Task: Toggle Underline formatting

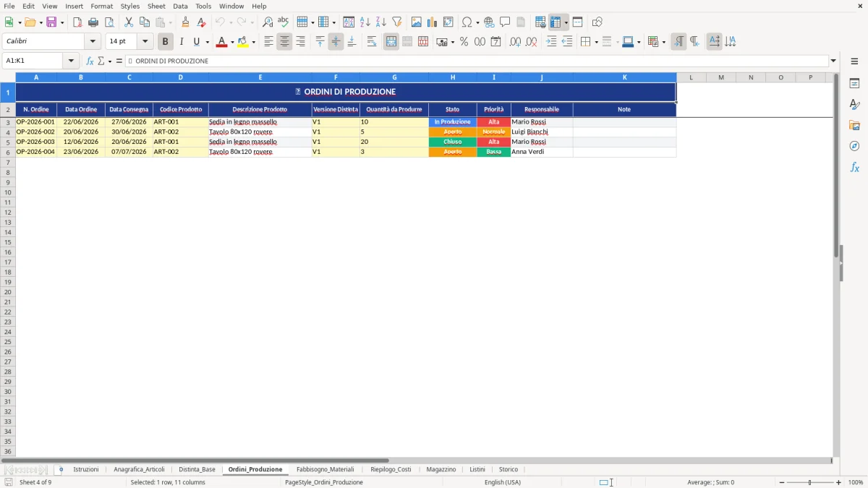Action: coord(196,42)
